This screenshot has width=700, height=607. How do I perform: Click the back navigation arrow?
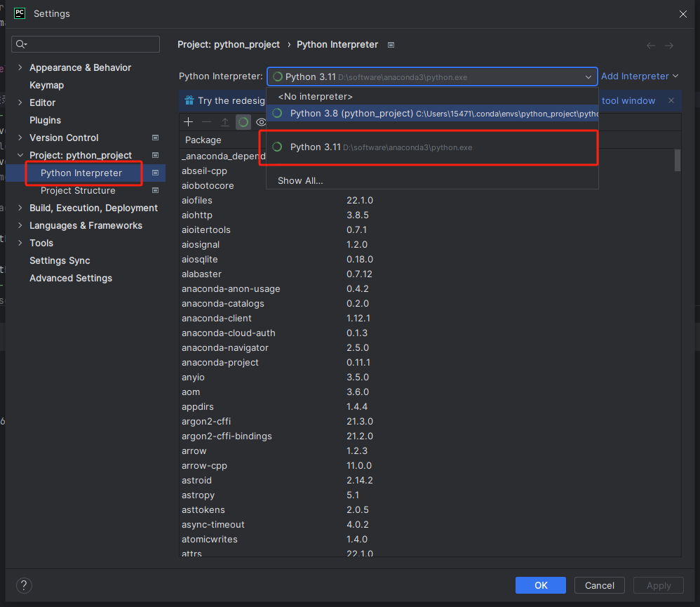(651, 45)
